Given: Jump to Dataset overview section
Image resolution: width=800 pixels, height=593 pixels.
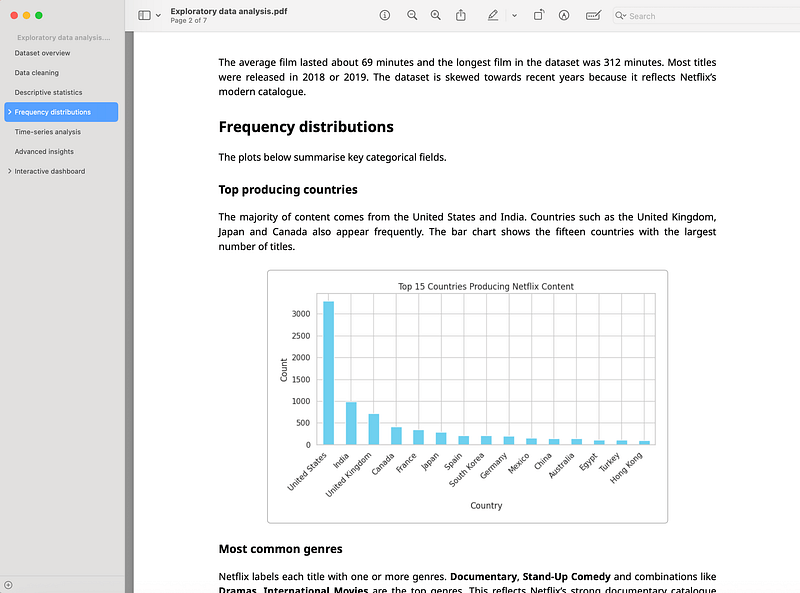Looking at the screenshot, I should point(42,53).
